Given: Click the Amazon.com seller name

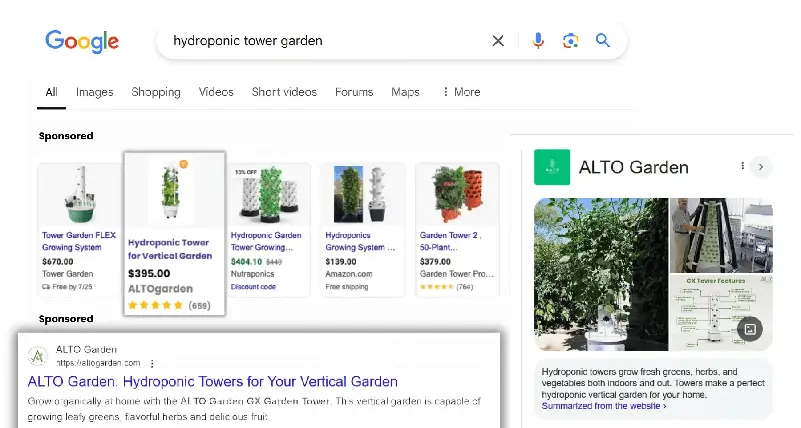Looking at the screenshot, I should tap(349, 274).
